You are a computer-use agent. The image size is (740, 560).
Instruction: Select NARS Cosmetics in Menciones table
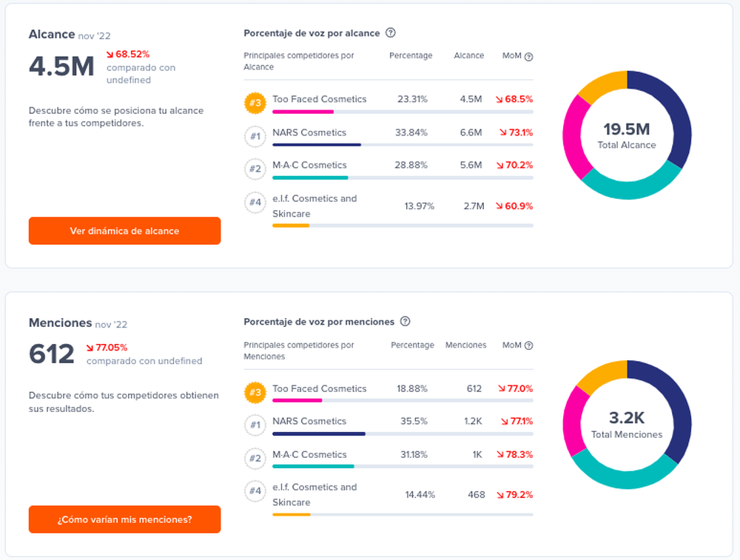pyautogui.click(x=309, y=422)
